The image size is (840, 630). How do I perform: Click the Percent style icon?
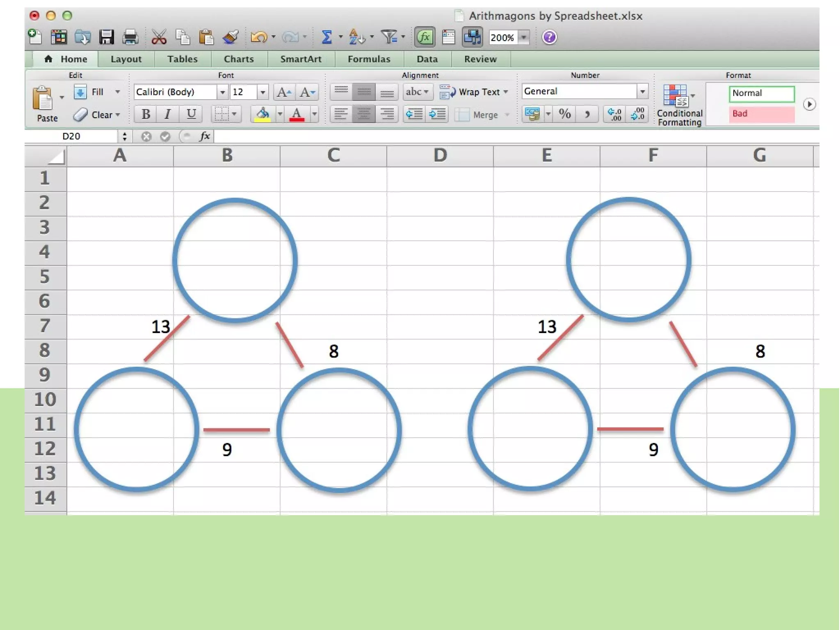[565, 114]
